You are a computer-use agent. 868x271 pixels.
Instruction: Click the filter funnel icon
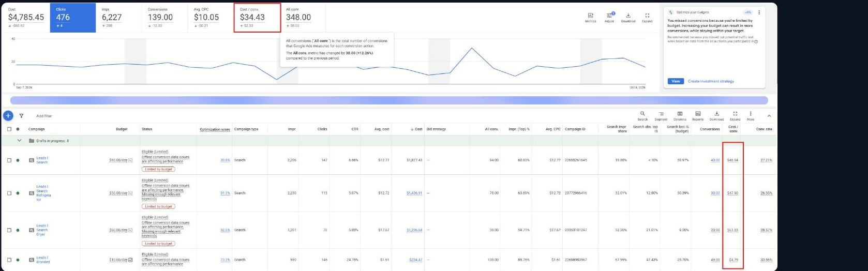tap(21, 116)
